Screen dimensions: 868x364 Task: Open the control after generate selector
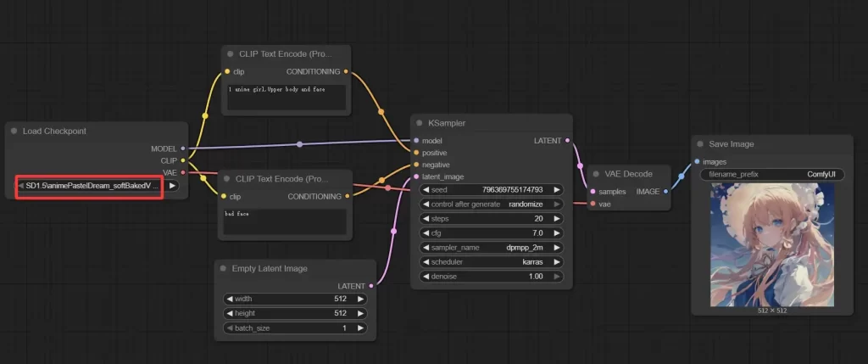[489, 204]
